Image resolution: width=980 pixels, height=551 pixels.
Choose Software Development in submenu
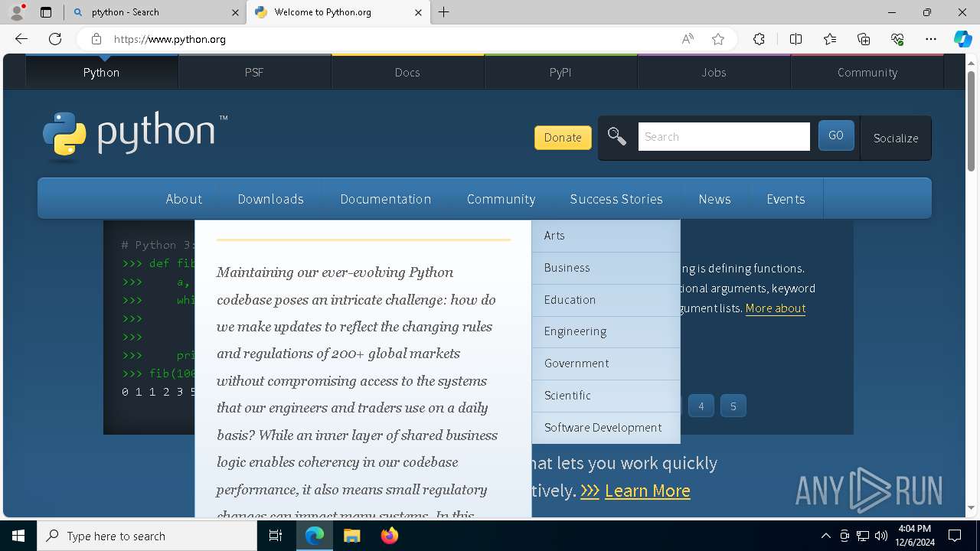pos(606,428)
